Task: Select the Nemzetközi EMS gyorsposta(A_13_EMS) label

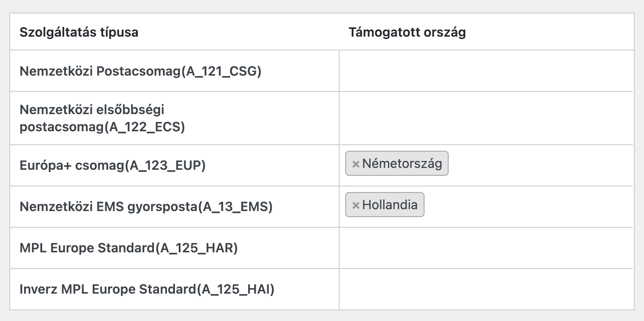Action: tap(146, 207)
